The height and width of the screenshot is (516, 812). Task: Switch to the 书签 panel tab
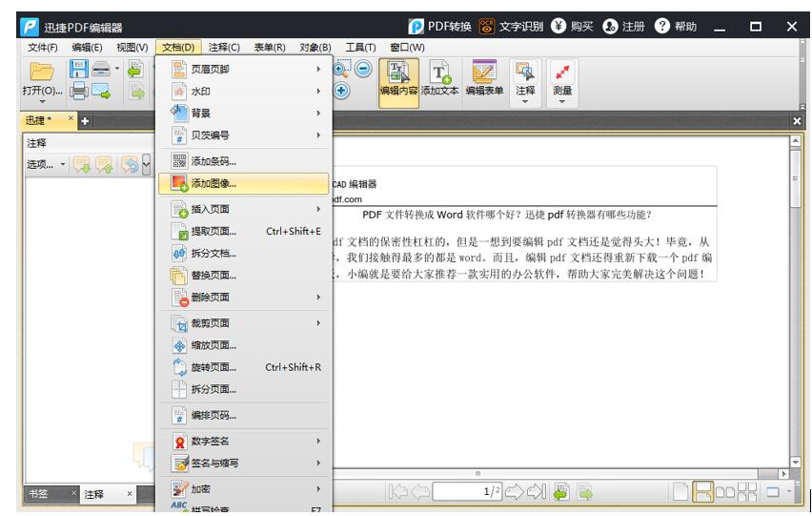pos(38,494)
